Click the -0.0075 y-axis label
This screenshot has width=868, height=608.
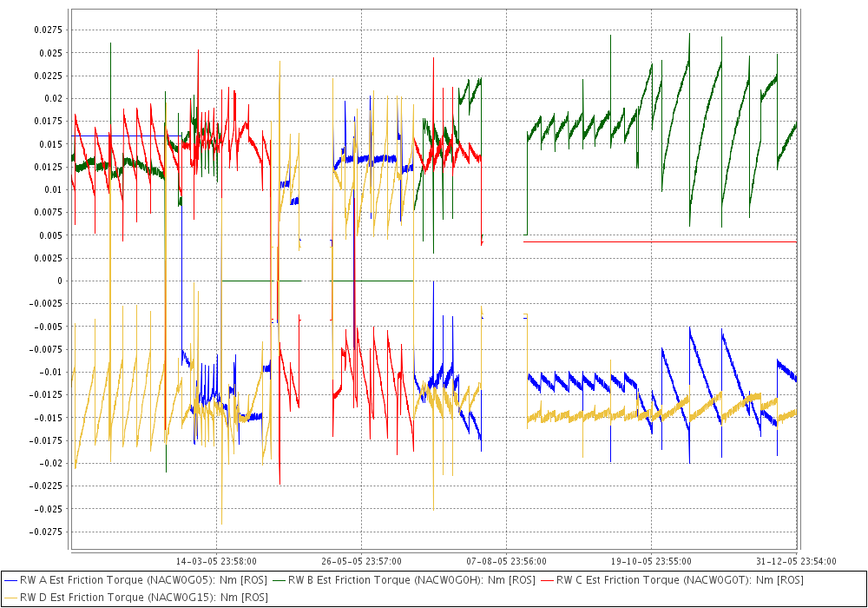(x=46, y=349)
